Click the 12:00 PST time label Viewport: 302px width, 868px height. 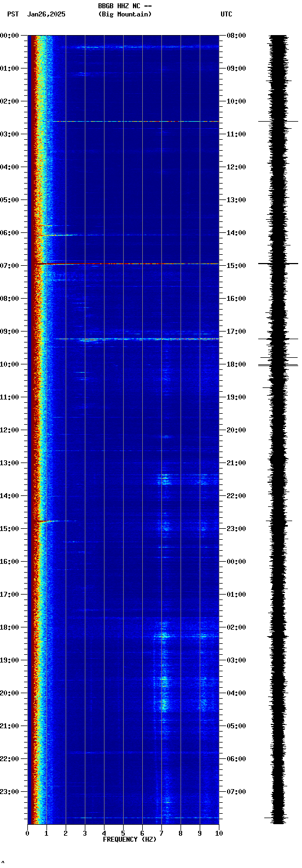click(9, 430)
